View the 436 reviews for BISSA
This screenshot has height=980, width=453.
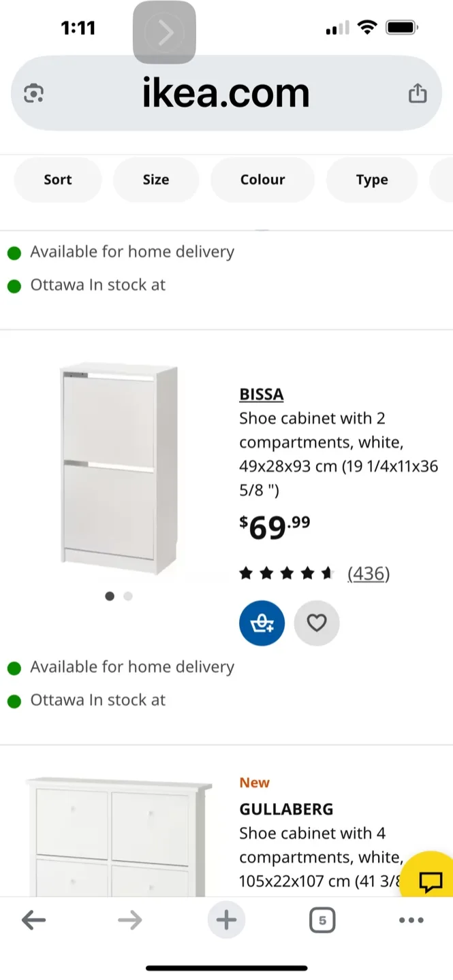[368, 574]
